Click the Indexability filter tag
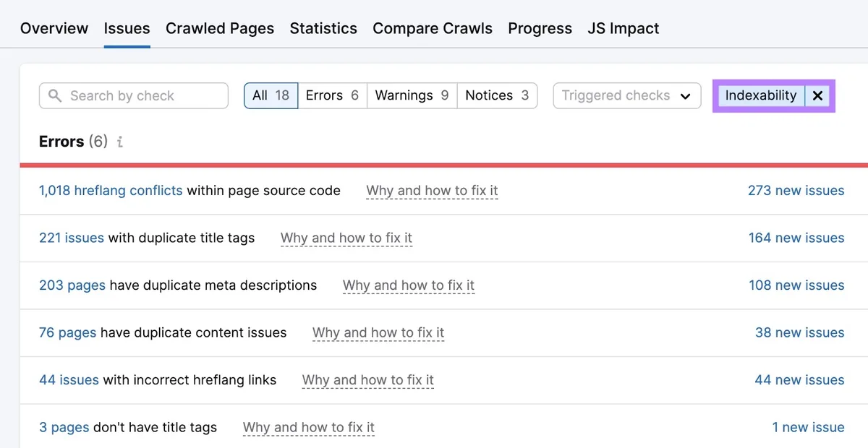Screen dimensions: 868x448 tap(760, 95)
